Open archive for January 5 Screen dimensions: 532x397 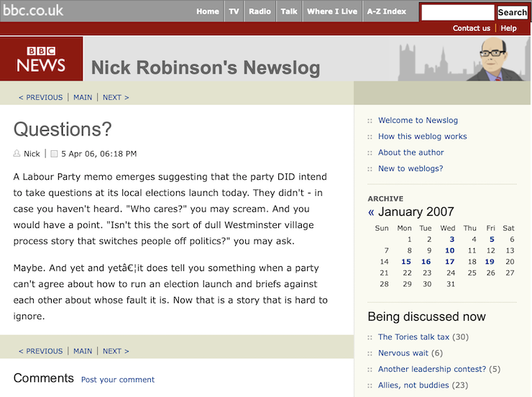pyautogui.click(x=492, y=239)
